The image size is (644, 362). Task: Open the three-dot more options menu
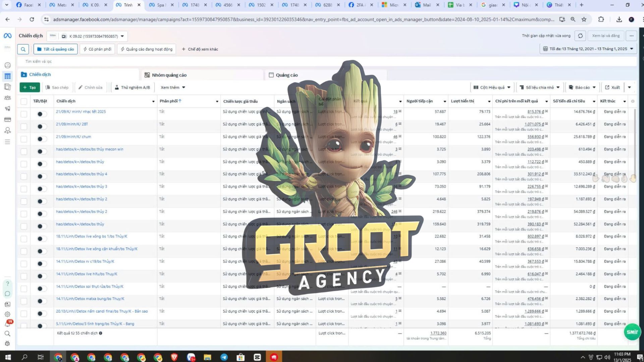pos(632,36)
